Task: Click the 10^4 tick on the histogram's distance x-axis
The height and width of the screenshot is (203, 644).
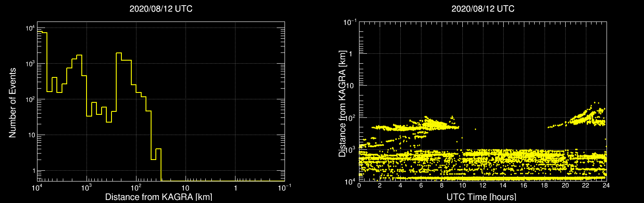Action: pyautogui.click(x=38, y=188)
